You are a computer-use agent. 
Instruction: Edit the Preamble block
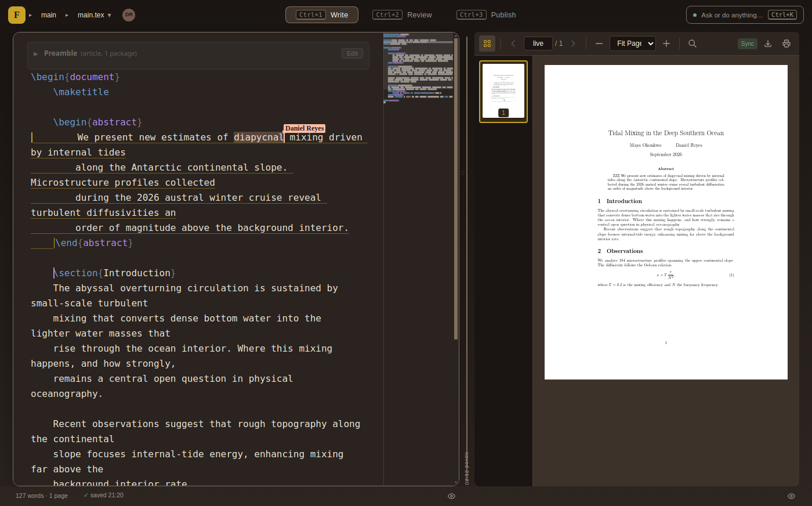coord(352,53)
